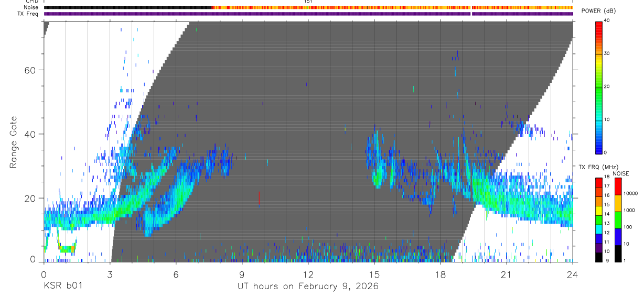
Task: Click the purple TX Freq strip above the plot
Action: [x=308, y=14]
